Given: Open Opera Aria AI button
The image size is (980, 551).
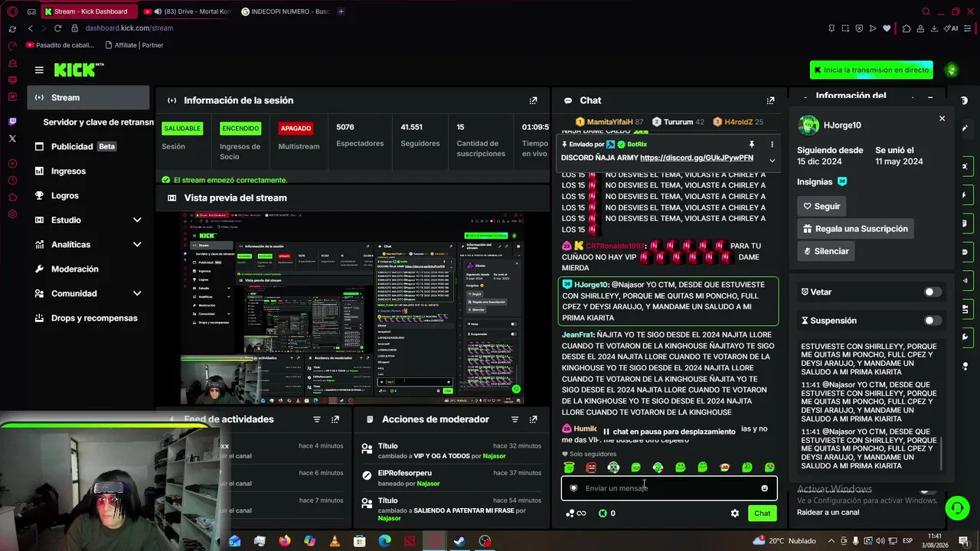Looking at the screenshot, I should click(x=952, y=28).
